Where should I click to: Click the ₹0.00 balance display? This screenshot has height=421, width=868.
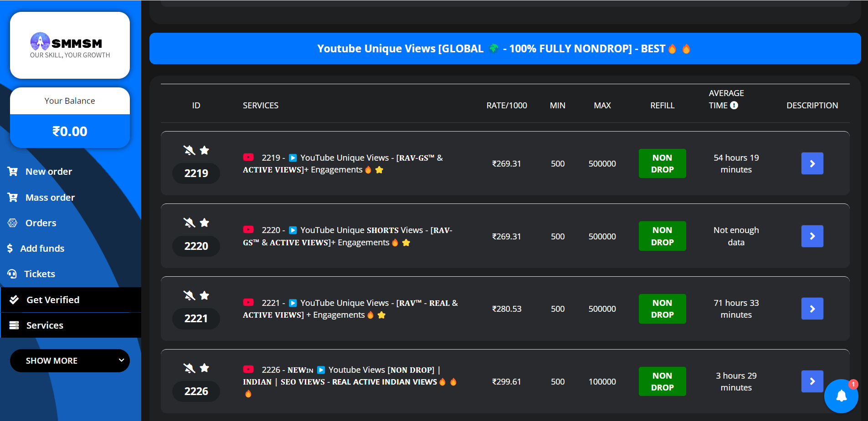click(x=70, y=131)
